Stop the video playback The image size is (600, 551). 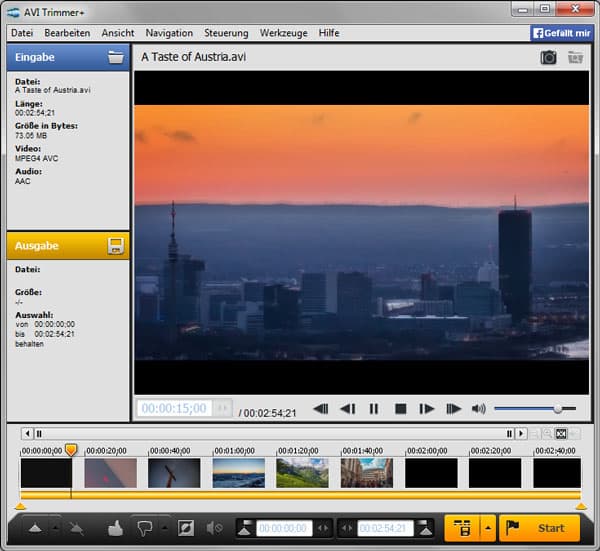point(400,408)
